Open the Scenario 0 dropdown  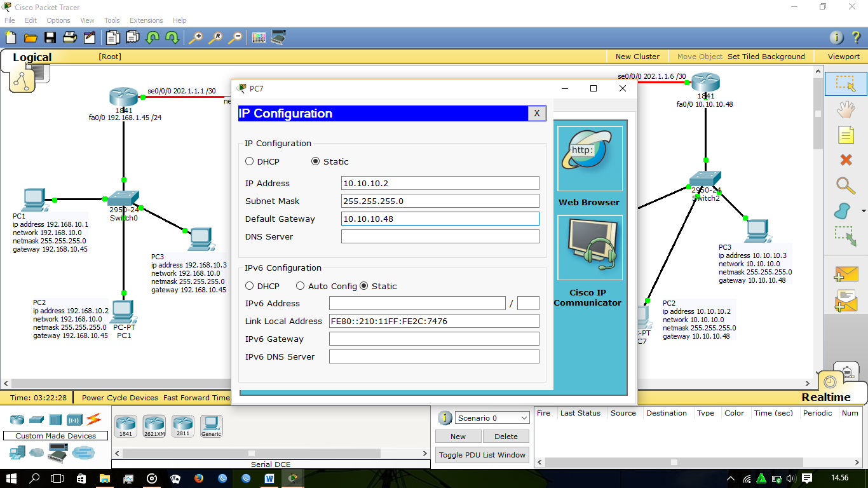[492, 417]
